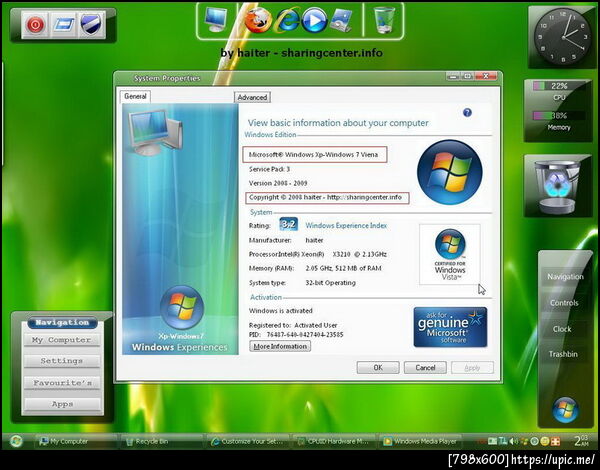Open the shield security icon
This screenshot has width=600, height=470.
pos(91,25)
